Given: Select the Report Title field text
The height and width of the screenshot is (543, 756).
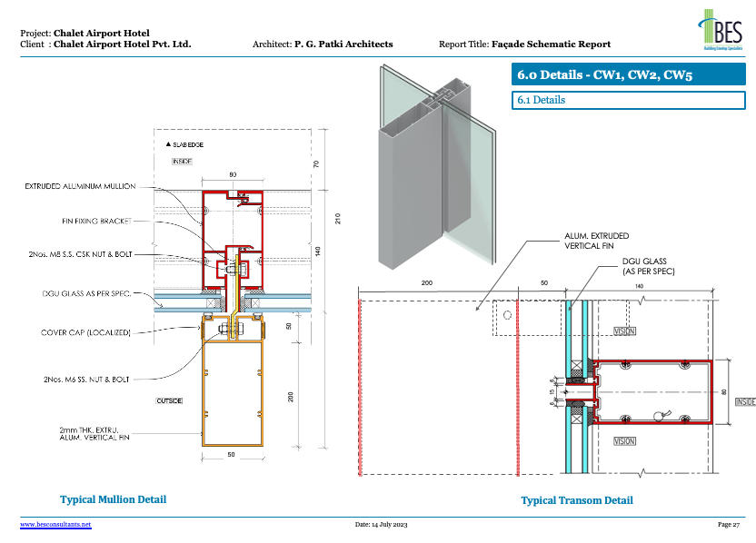Looking at the screenshot, I should [550, 44].
